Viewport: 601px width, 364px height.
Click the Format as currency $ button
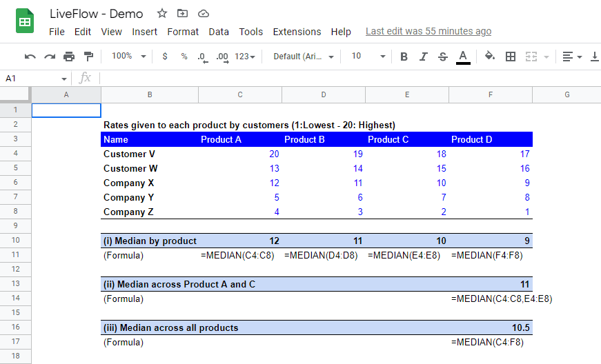click(165, 57)
